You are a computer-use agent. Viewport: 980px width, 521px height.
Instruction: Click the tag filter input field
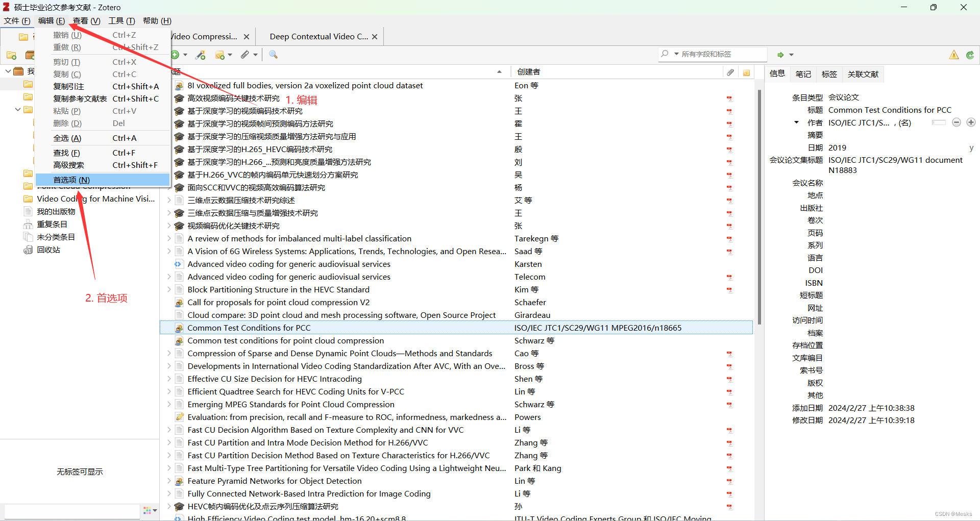[71, 511]
